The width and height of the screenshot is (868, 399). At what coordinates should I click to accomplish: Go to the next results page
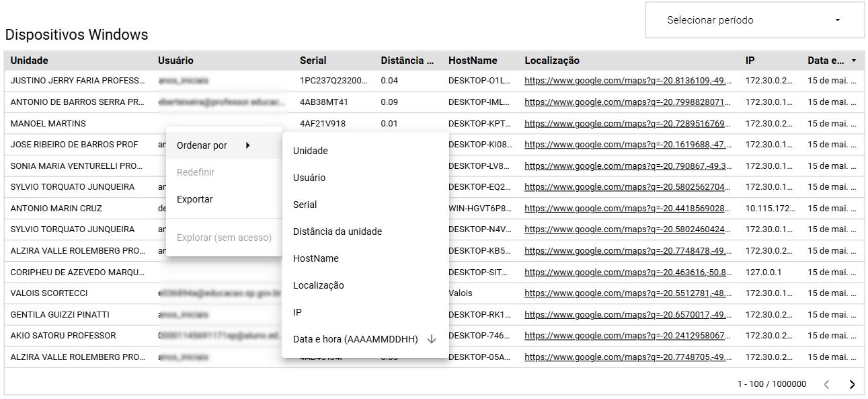click(x=852, y=384)
